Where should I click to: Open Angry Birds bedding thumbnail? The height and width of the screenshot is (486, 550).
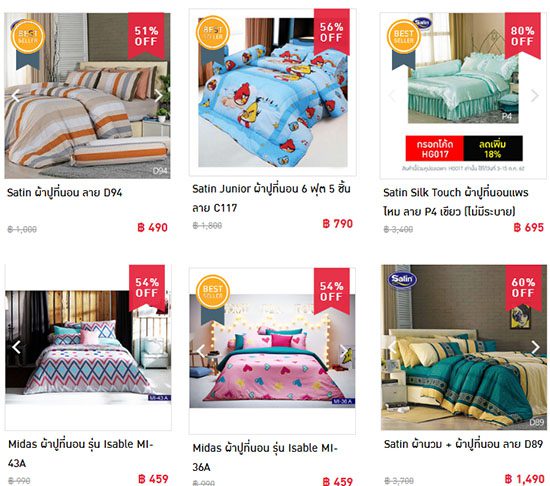click(273, 92)
